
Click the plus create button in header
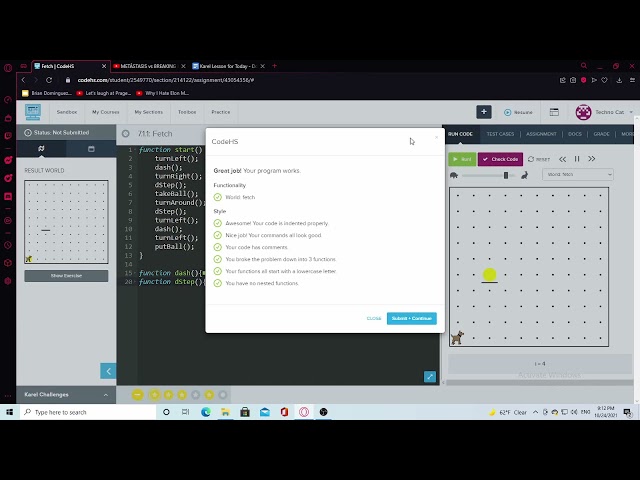484,112
